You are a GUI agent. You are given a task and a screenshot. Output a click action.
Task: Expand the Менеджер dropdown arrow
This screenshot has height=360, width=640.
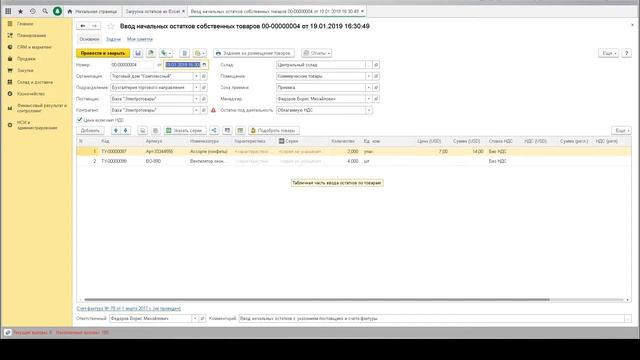click(x=369, y=99)
